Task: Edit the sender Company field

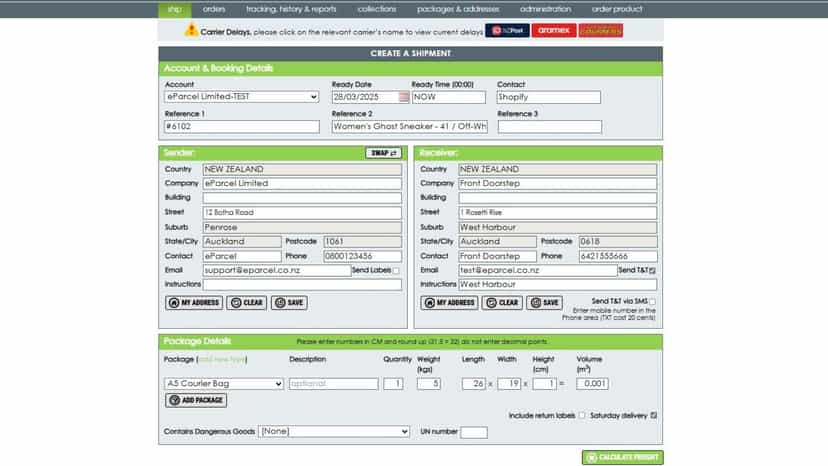Action: [x=302, y=183]
